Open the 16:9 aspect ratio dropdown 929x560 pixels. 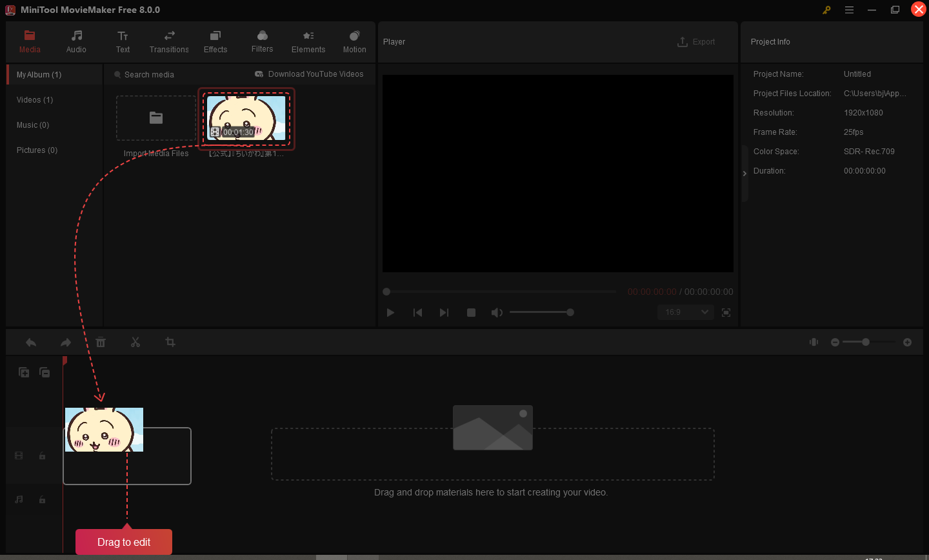pyautogui.click(x=685, y=312)
